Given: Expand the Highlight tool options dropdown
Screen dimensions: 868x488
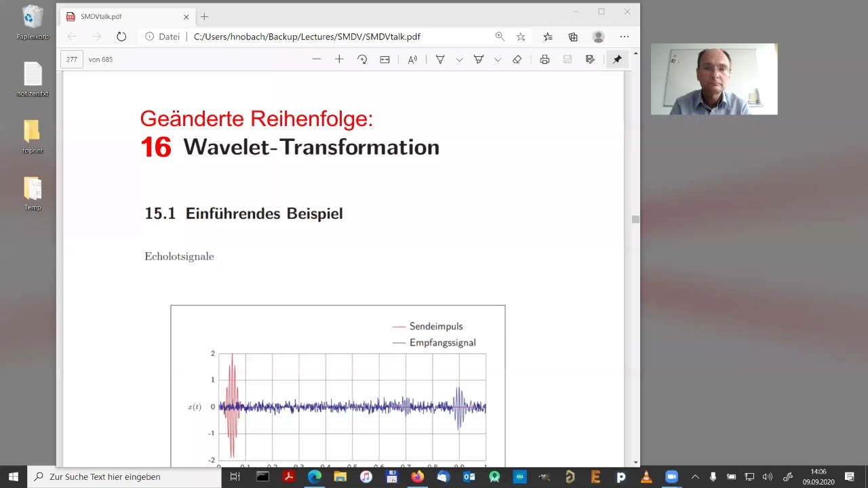Looking at the screenshot, I should coord(498,60).
